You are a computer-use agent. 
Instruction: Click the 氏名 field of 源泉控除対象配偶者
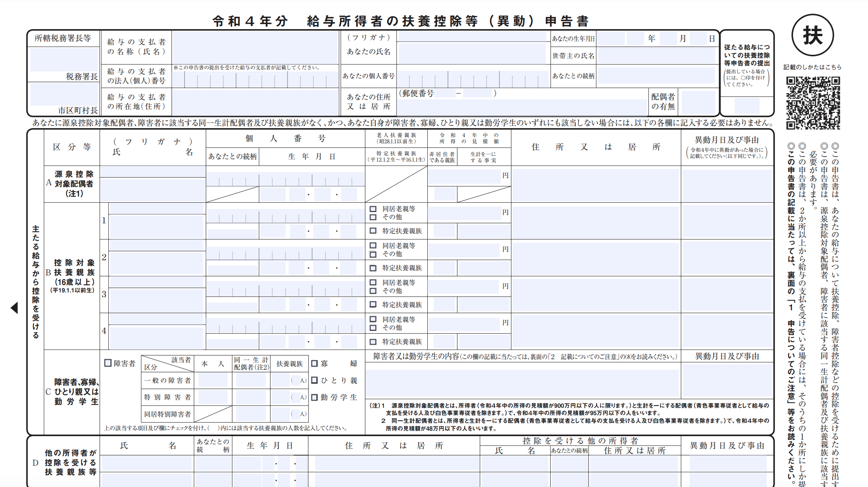click(x=153, y=190)
